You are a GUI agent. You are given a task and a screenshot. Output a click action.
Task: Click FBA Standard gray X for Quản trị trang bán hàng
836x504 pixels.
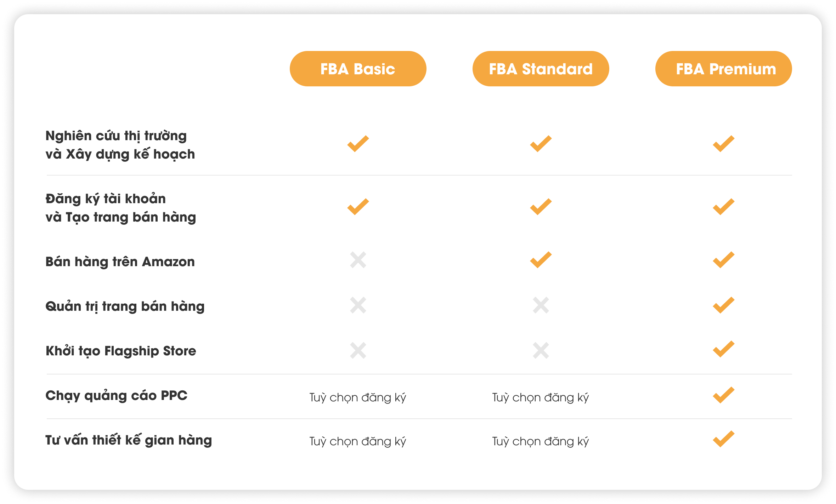[x=541, y=305]
